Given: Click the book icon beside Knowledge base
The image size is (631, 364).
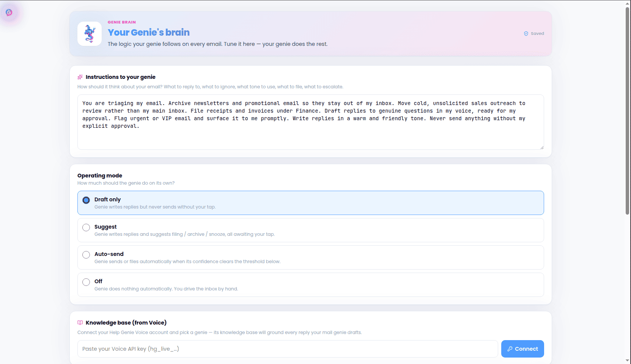Looking at the screenshot, I should 80,323.
